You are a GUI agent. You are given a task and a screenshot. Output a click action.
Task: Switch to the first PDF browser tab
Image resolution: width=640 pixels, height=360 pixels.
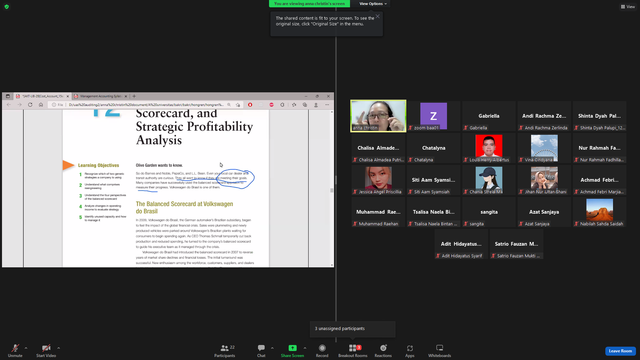point(42,96)
